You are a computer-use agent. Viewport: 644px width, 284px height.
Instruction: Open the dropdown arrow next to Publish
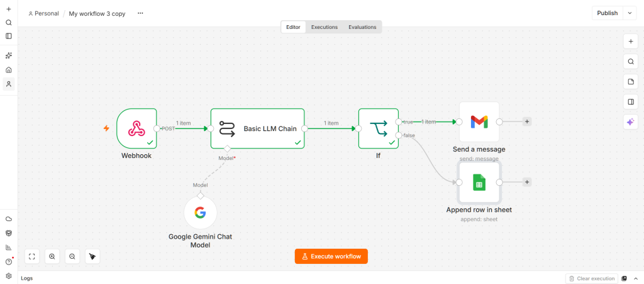pyautogui.click(x=630, y=13)
